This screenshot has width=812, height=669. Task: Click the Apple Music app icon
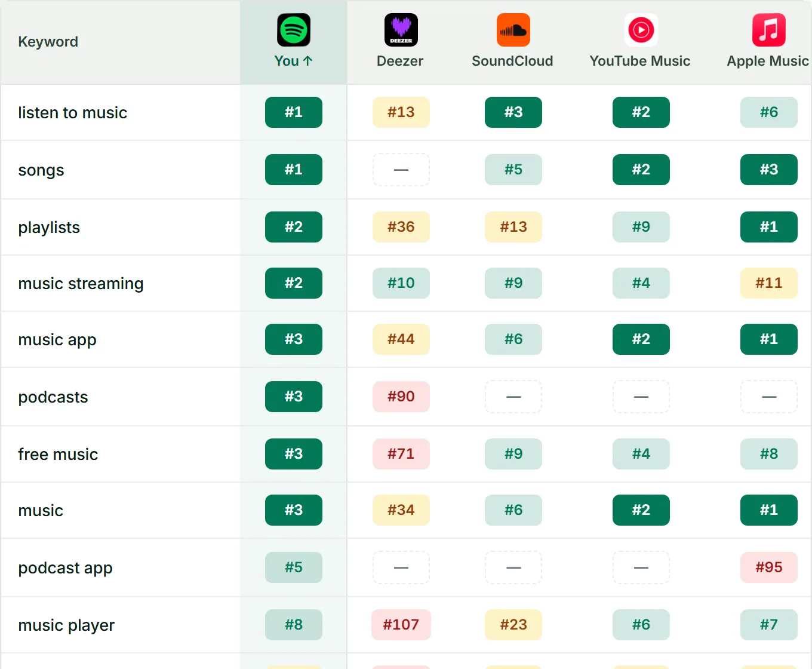[769, 30]
